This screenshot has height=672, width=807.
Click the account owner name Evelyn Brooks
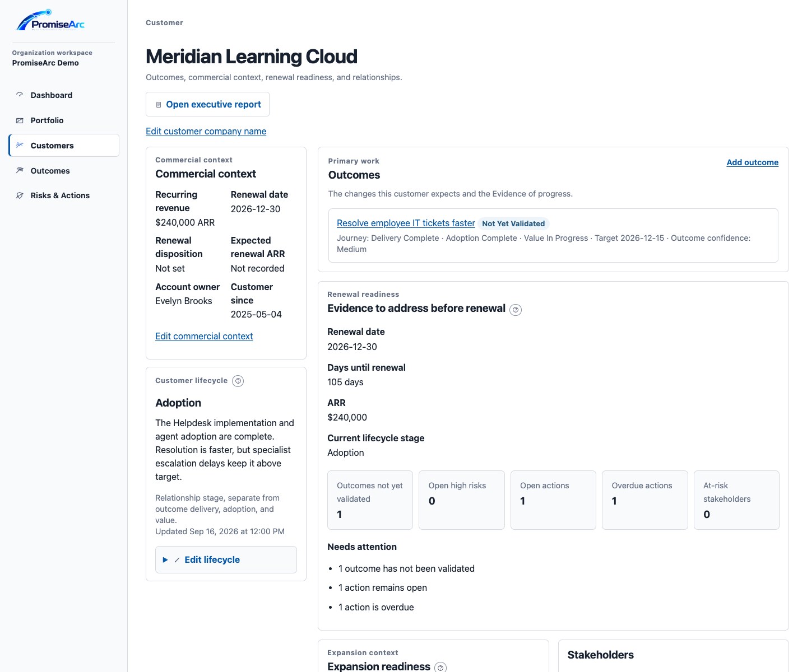tap(184, 301)
